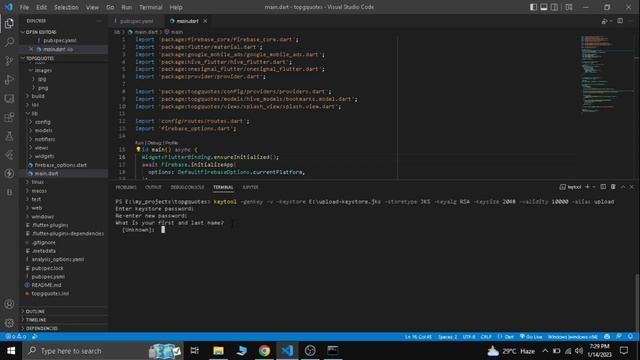640x360 pixels.
Task: Click the lightbulb code action icon
Action: (138, 149)
